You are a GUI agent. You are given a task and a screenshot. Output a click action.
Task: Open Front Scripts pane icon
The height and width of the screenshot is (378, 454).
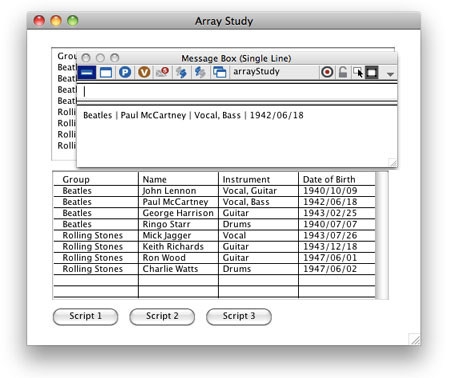[x=181, y=72]
